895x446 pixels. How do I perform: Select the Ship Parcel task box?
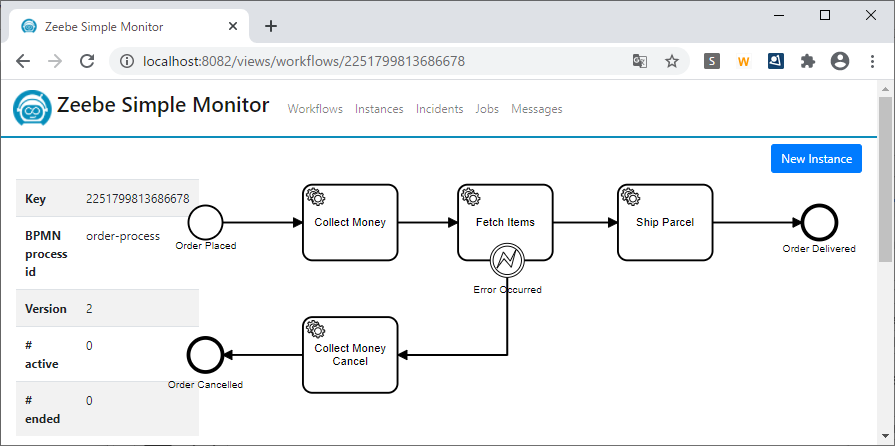[665, 222]
